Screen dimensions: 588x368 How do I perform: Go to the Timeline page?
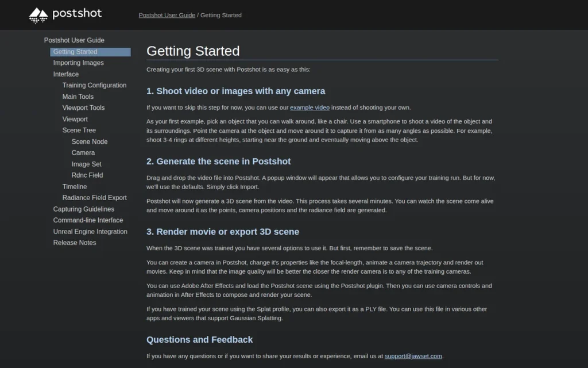74,186
